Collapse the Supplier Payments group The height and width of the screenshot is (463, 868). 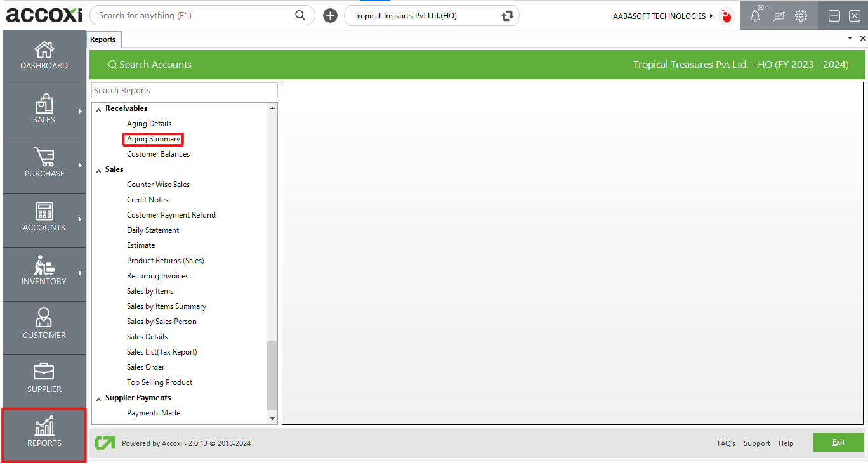[x=98, y=398]
